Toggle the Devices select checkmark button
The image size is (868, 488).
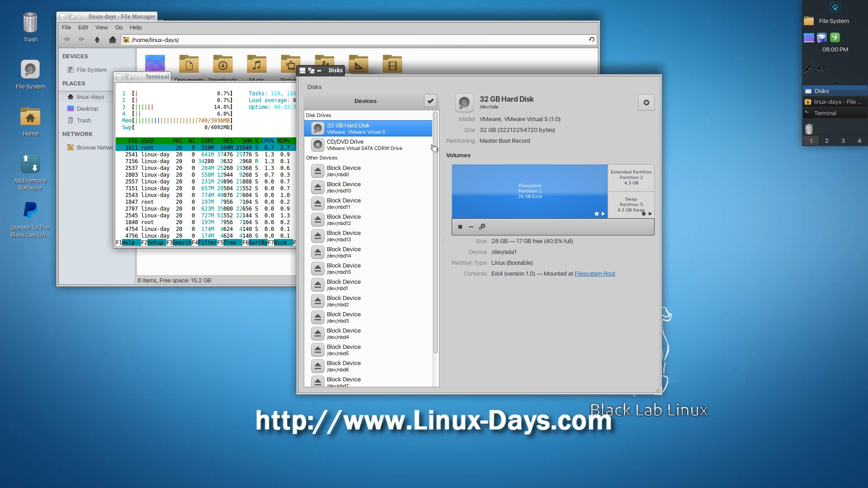(430, 101)
